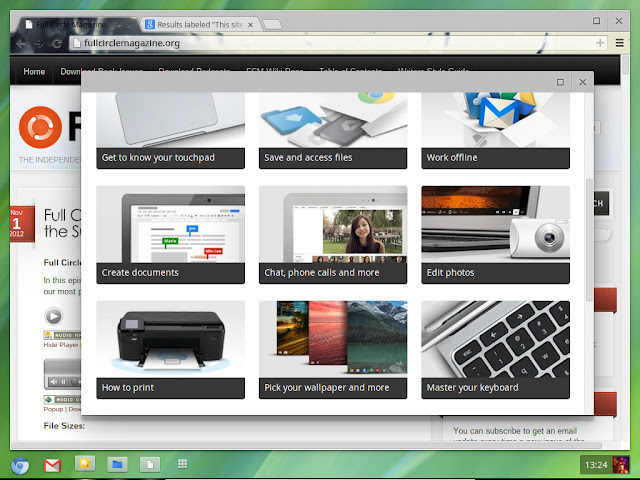
Task: Click Home in the website navigation
Action: pos(34,72)
